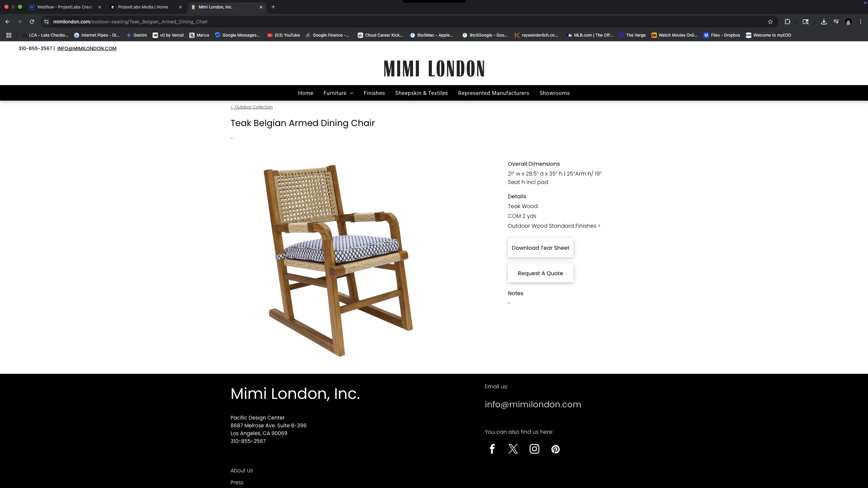Select Showrooms in the navigation bar
Viewport: 868px width, 488px height.
click(554, 93)
